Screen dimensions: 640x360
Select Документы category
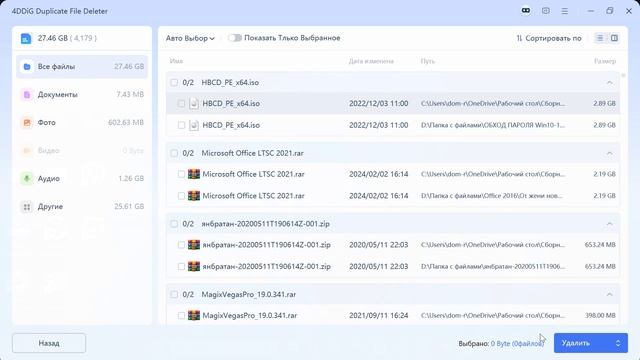click(82, 95)
